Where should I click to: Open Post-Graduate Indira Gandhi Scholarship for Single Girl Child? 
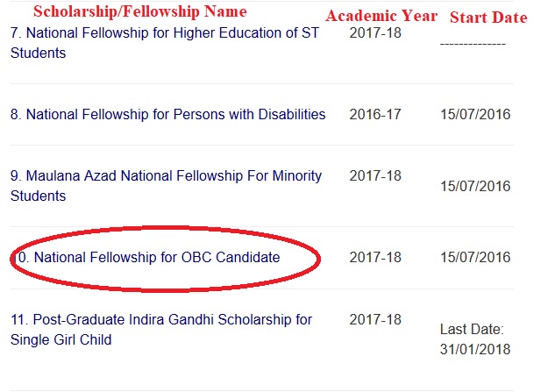(x=161, y=330)
